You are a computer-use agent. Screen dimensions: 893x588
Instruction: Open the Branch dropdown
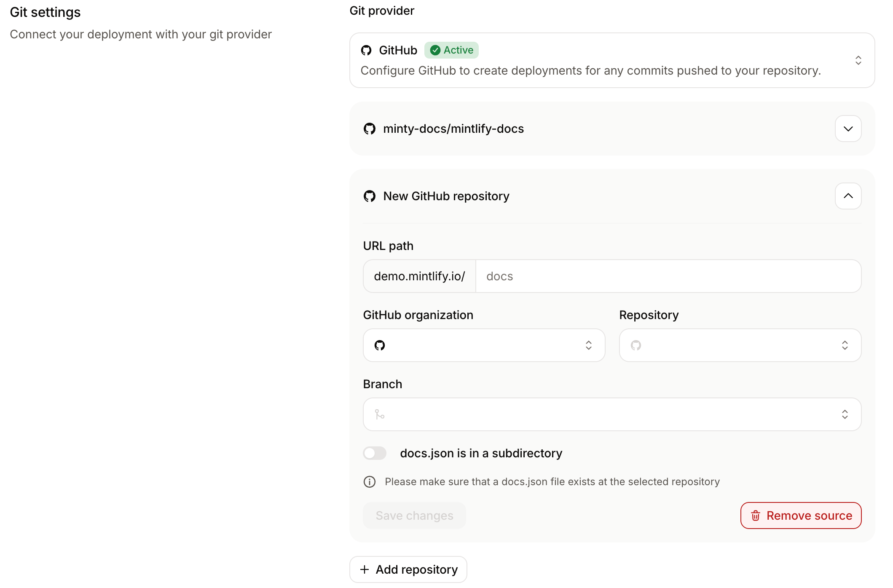[612, 414]
